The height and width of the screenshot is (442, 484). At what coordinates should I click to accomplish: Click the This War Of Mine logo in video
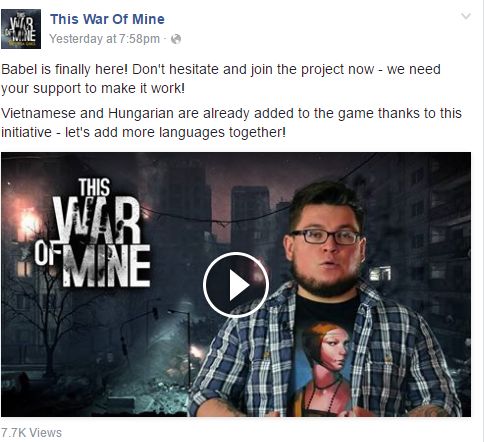point(94,233)
